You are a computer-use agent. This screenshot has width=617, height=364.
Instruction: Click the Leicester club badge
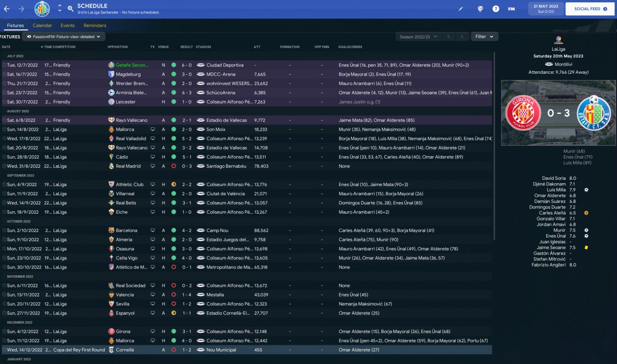(x=111, y=102)
